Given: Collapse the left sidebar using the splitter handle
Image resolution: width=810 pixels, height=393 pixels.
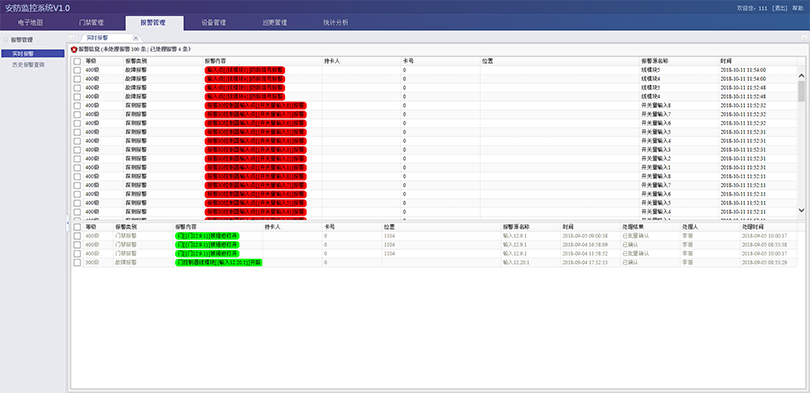Looking at the screenshot, I should tap(68, 224).
